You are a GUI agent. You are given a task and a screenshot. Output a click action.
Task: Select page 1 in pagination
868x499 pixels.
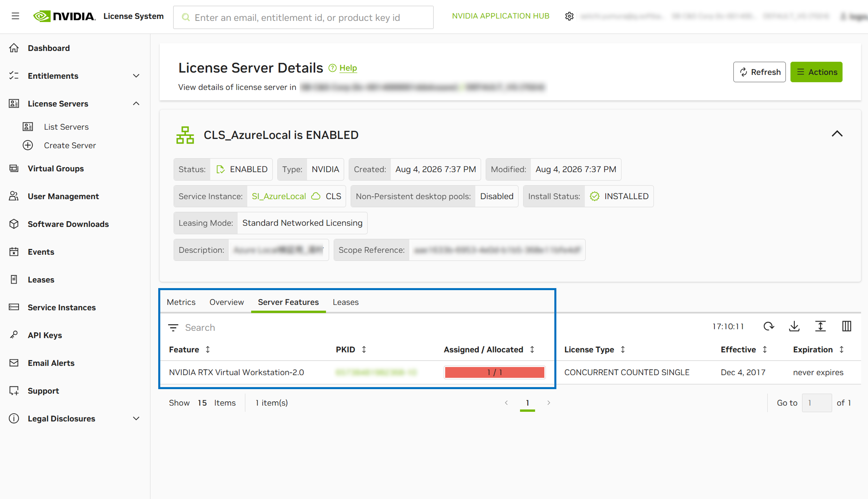click(x=528, y=403)
